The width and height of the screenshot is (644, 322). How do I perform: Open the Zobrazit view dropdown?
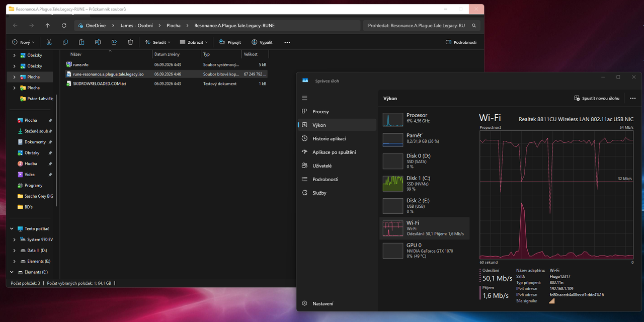tap(194, 42)
